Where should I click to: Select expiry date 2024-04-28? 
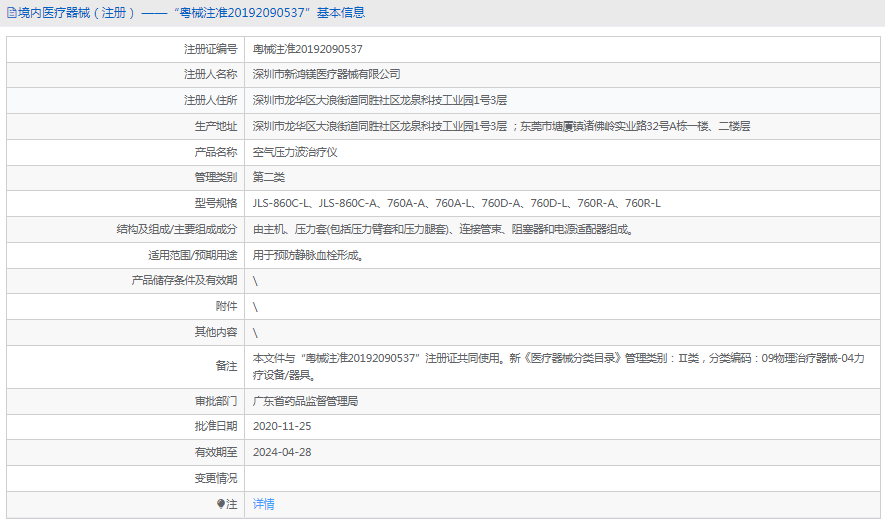[x=282, y=452]
